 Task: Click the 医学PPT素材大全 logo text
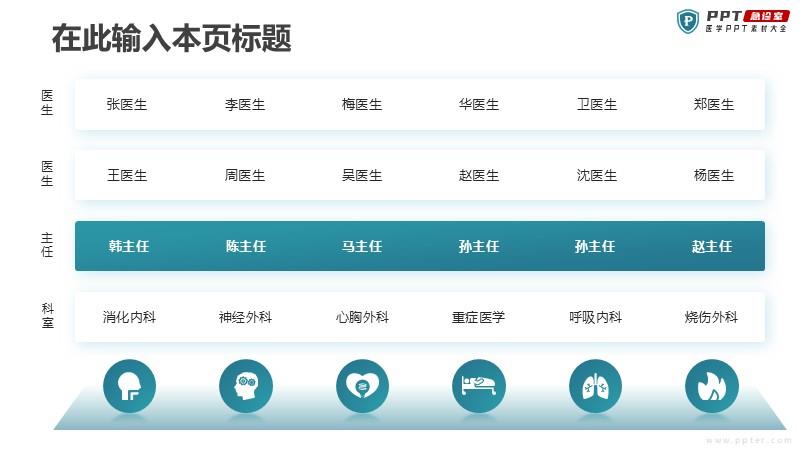coord(746,29)
